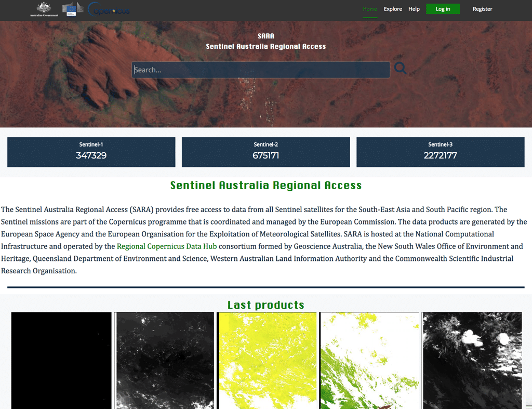
Task: Follow the Regional Copernicus Data Hub link
Action: coord(167,246)
